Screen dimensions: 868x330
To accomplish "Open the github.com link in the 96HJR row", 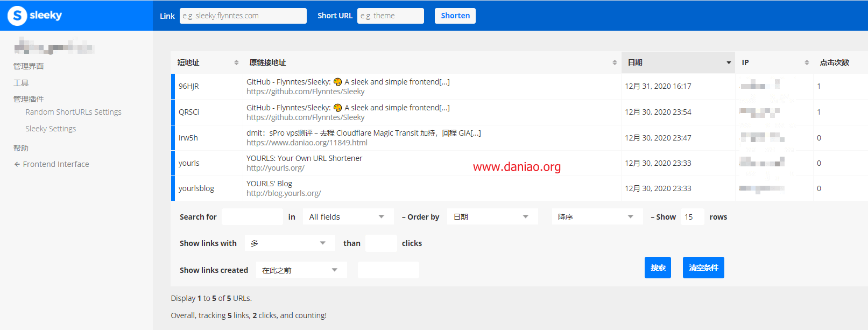I will click(305, 92).
